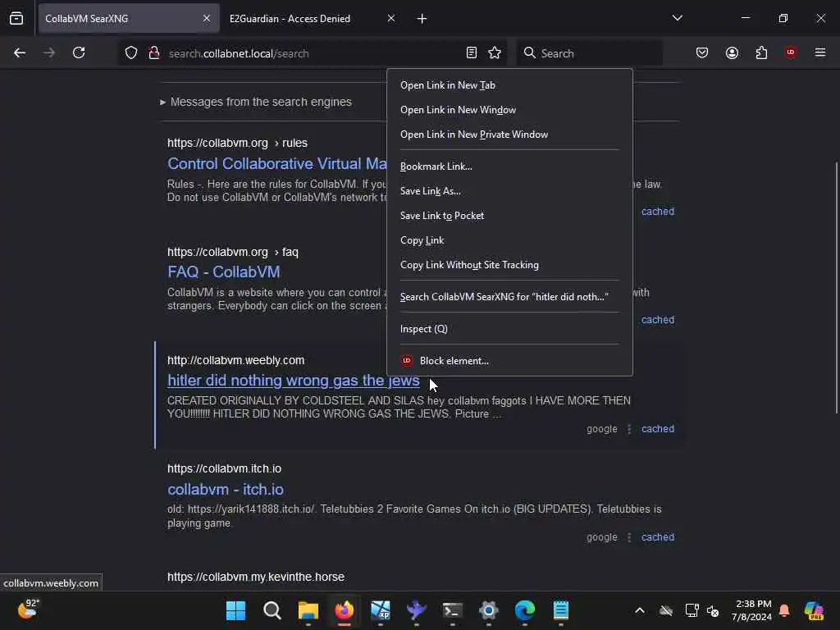The width and height of the screenshot is (840, 630).
Task: Choose Open Link in New Tab
Action: [x=509, y=85]
